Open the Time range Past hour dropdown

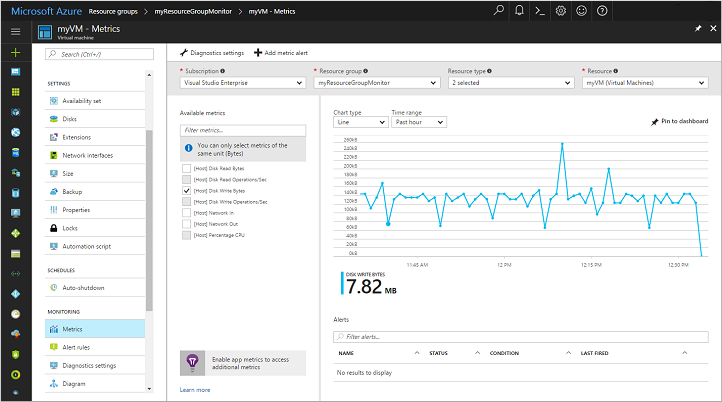point(419,122)
